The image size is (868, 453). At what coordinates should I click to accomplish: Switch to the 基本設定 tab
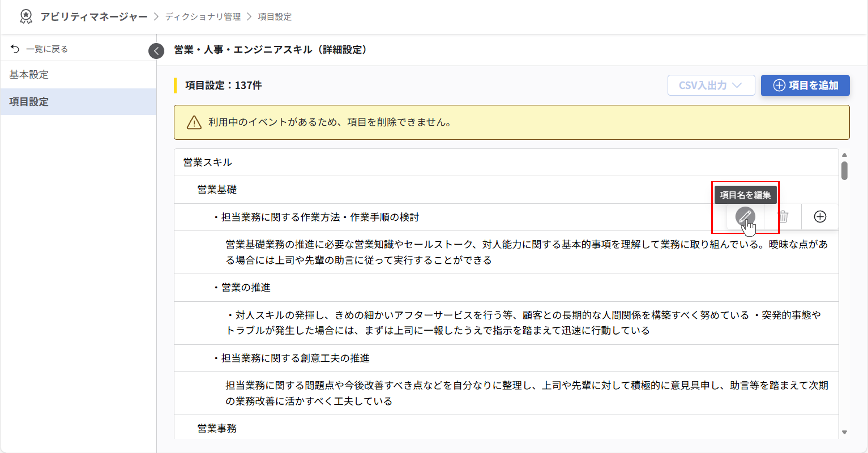tap(29, 75)
